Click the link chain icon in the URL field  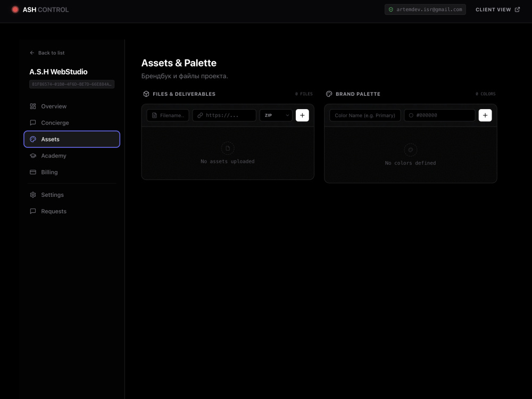200,115
